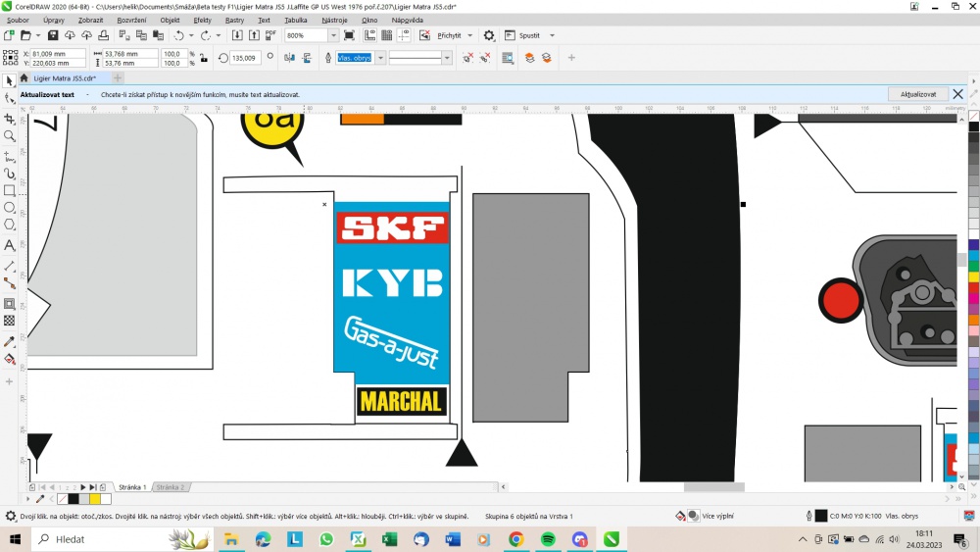Print the document

pos(104,35)
